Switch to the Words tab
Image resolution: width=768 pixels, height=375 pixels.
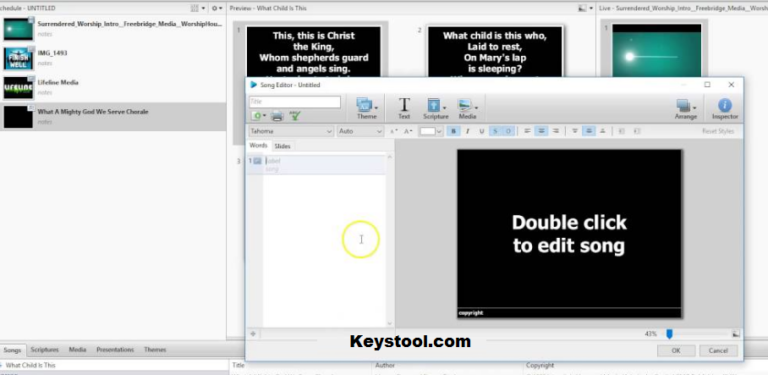258,146
